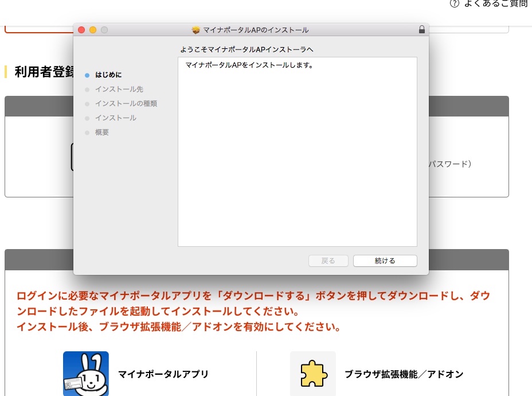Select the はじめに step in sidebar
Viewport: 532px width, 396px height.
coord(108,75)
